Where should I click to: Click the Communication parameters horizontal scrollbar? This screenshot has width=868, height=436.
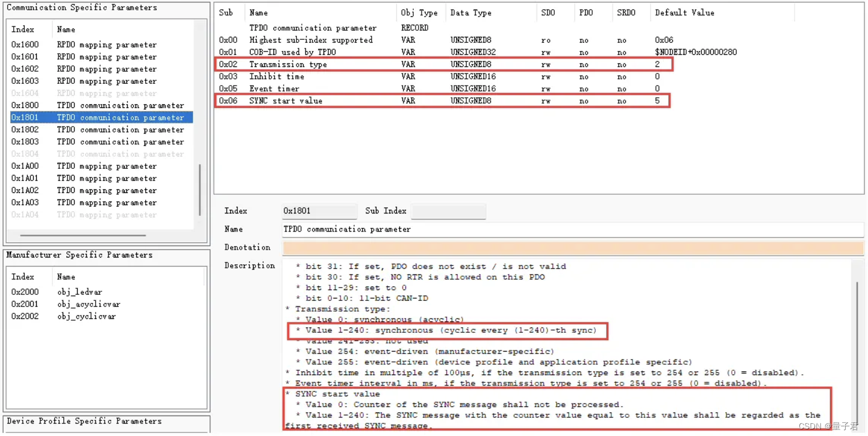point(83,235)
